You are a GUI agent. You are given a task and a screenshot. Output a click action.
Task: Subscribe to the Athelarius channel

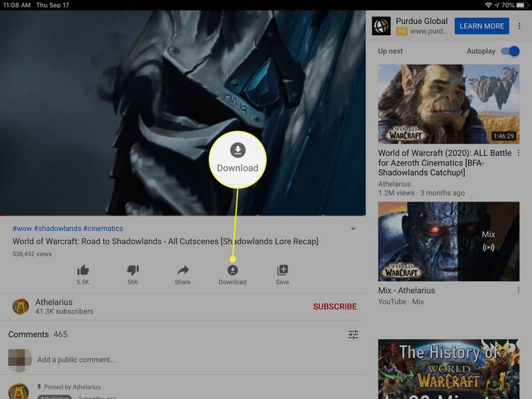pos(335,307)
